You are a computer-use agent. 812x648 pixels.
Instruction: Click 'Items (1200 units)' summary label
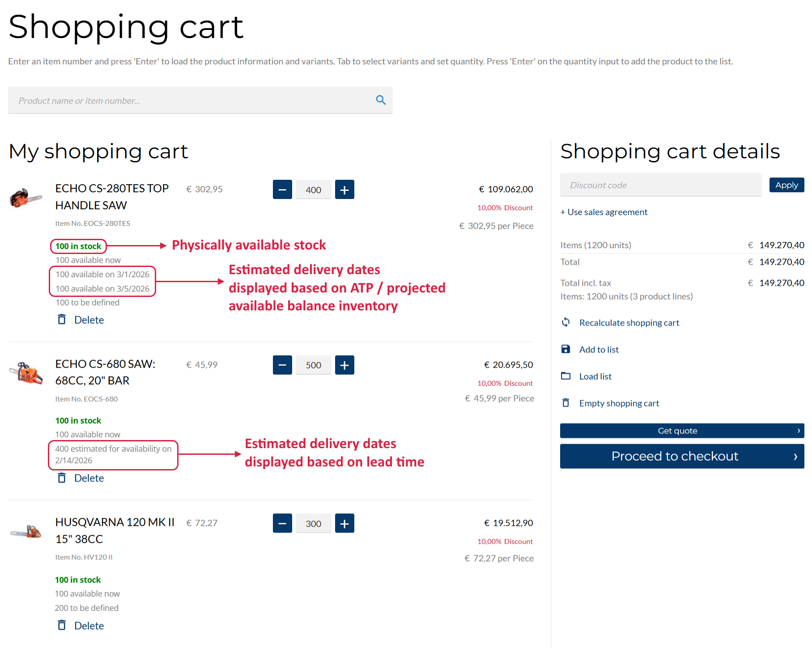(x=595, y=245)
